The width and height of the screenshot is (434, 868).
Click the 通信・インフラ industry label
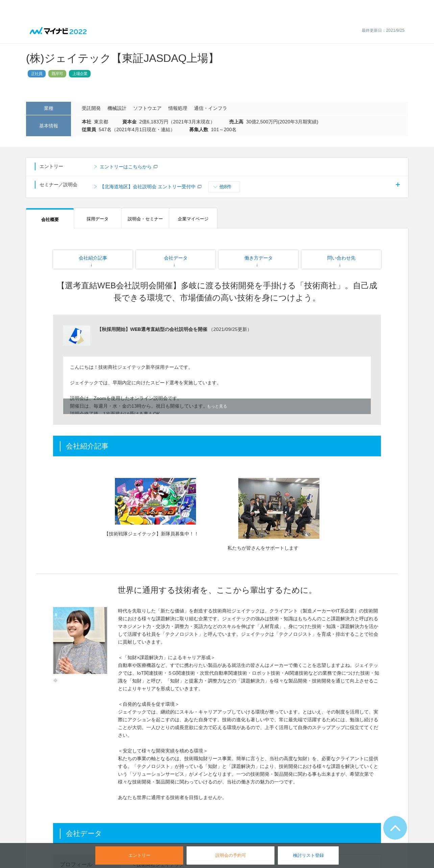click(x=210, y=108)
